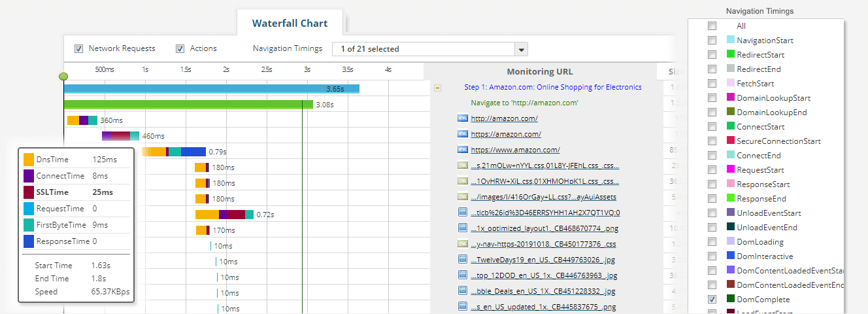The image size is (868, 314).
Task: Open the 1x_optimized_layout1 png link
Action: 544,228
